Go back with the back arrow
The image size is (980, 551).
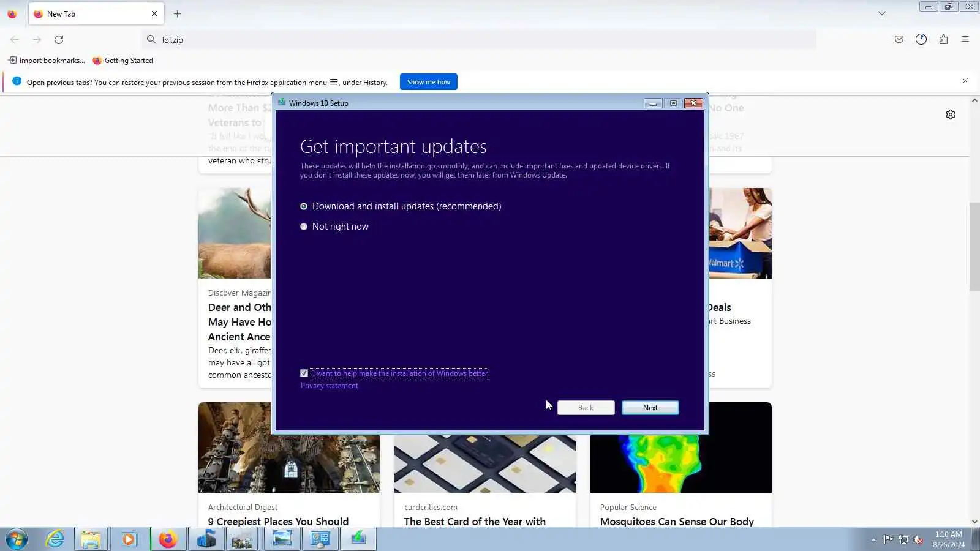point(15,40)
